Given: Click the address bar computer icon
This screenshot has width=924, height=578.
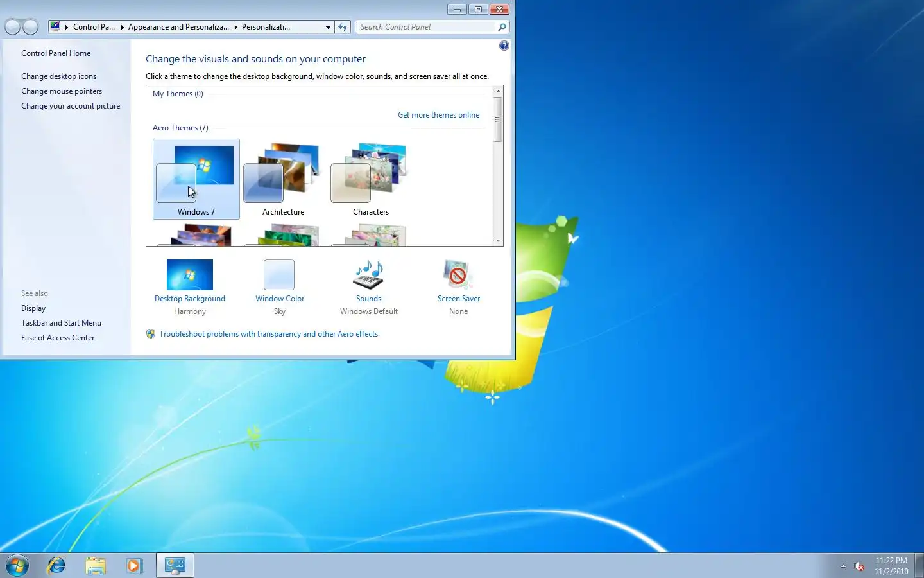Looking at the screenshot, I should tap(56, 27).
